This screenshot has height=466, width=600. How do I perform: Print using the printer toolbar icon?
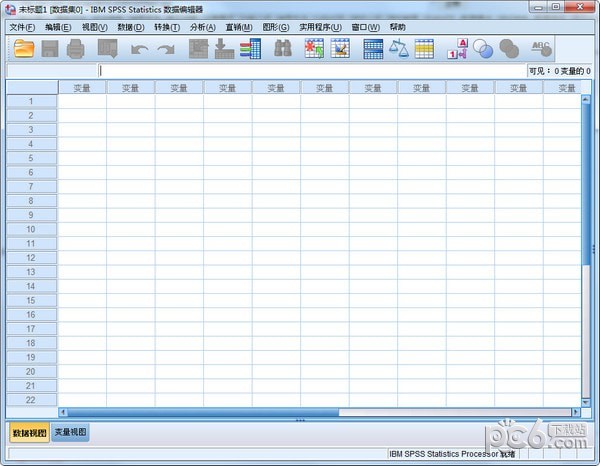(75, 49)
